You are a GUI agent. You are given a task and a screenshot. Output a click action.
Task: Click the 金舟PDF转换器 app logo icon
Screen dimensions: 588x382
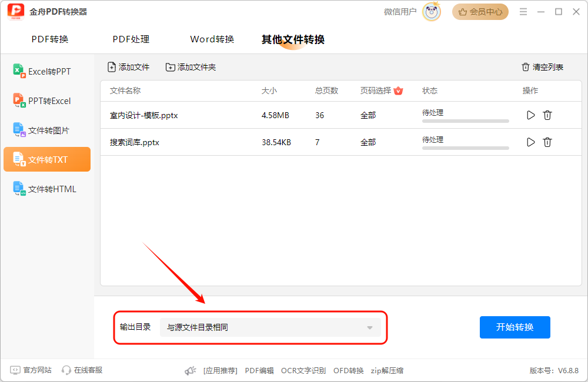coord(16,12)
